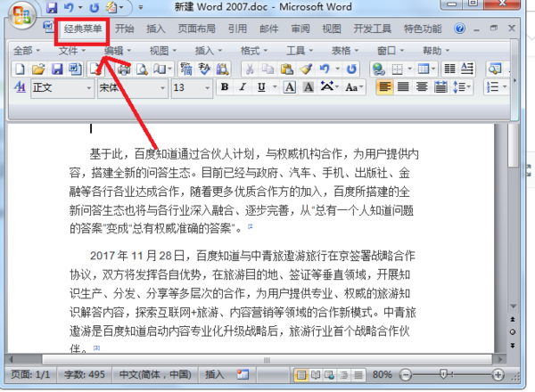Image resolution: width=535 pixels, height=392 pixels.
Task: Open the 工具 classic menu
Action: [300, 51]
